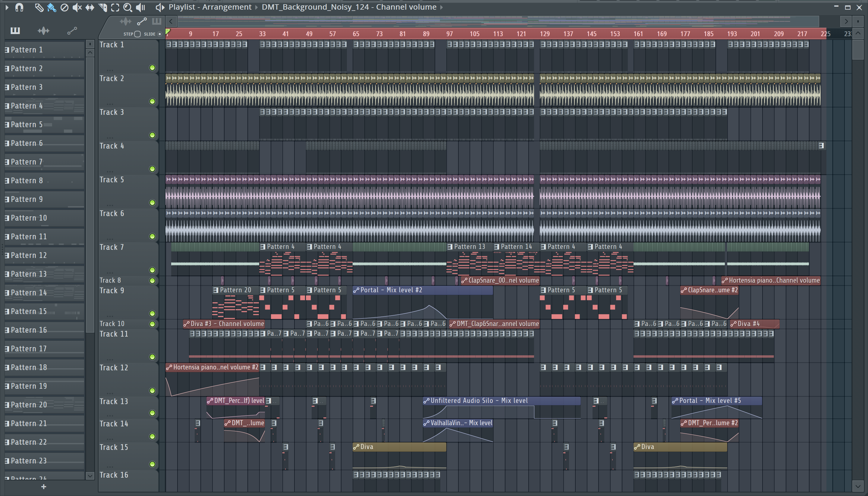Click the timeline scroll-left arrow

point(171,21)
